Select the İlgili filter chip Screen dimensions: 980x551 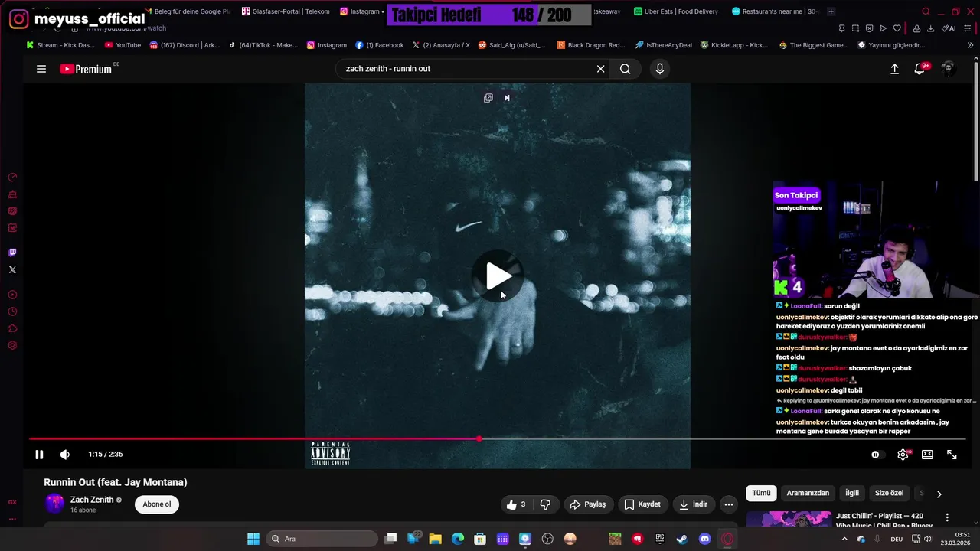point(852,494)
